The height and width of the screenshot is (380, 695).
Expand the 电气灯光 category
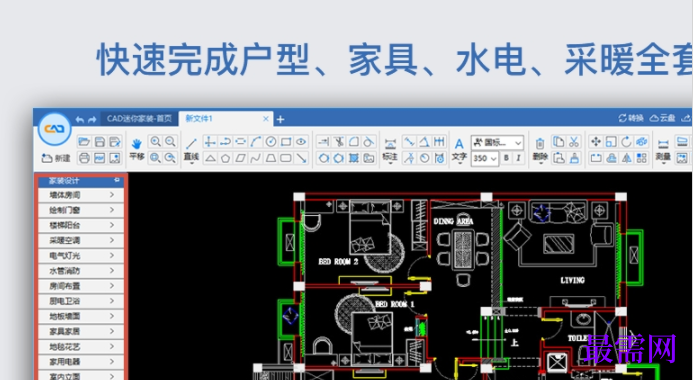[x=81, y=255]
